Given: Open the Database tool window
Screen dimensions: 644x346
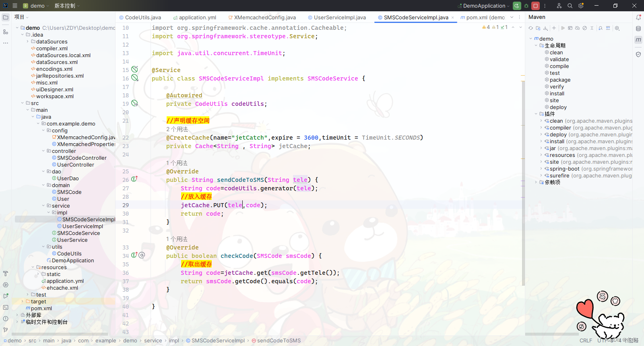Looking at the screenshot, I should [x=638, y=29].
